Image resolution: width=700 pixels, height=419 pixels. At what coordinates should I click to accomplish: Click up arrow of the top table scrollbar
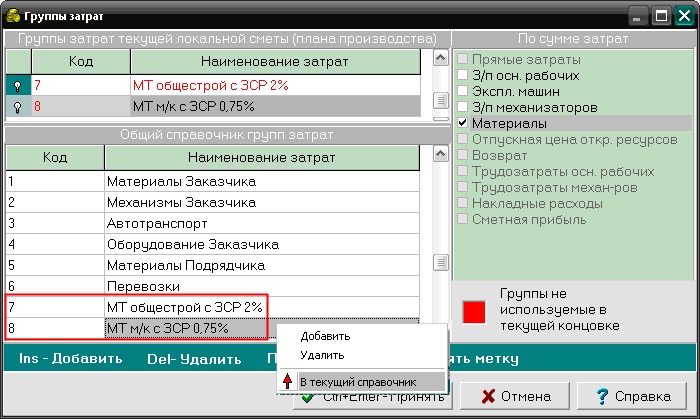coord(441,58)
